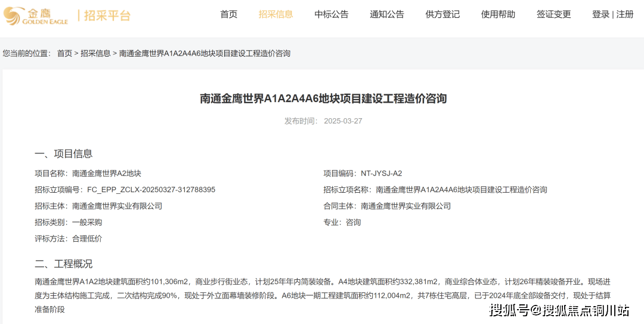Navigate to 签证变更 in the menu
This screenshot has width=644, height=324.
point(553,14)
